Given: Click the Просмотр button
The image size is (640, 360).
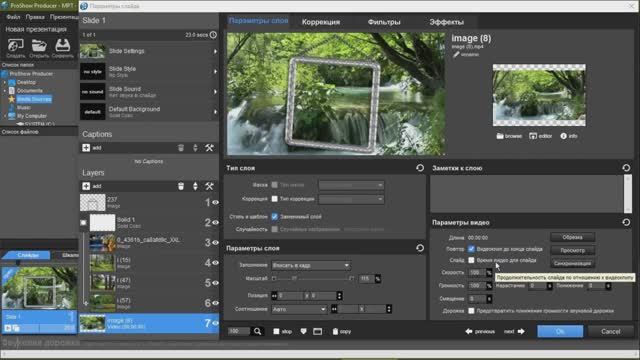Looking at the screenshot, I should (572, 250).
